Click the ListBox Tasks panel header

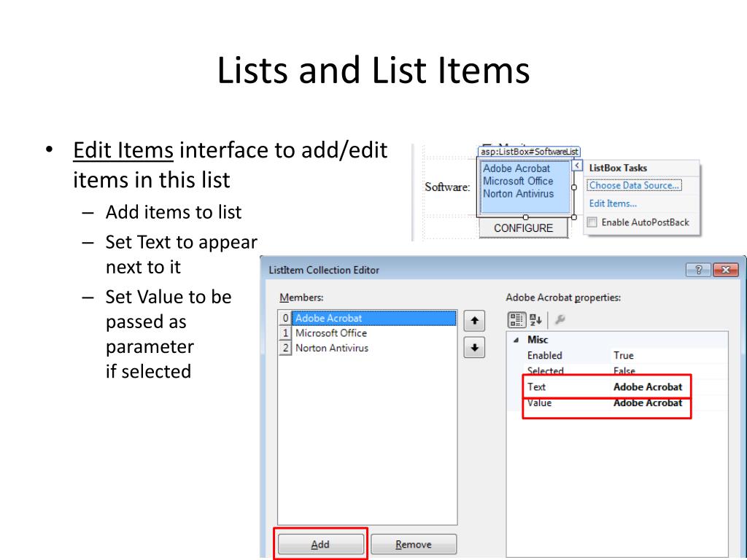(x=618, y=168)
